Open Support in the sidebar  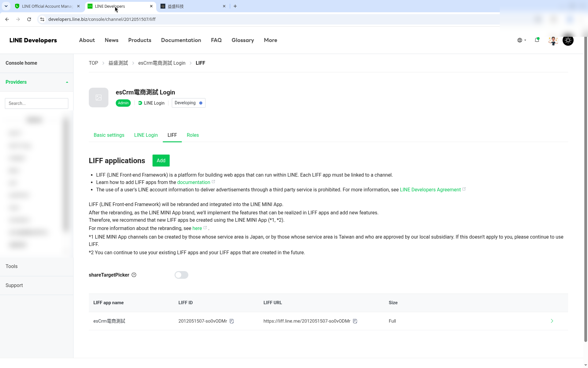pos(37,286)
